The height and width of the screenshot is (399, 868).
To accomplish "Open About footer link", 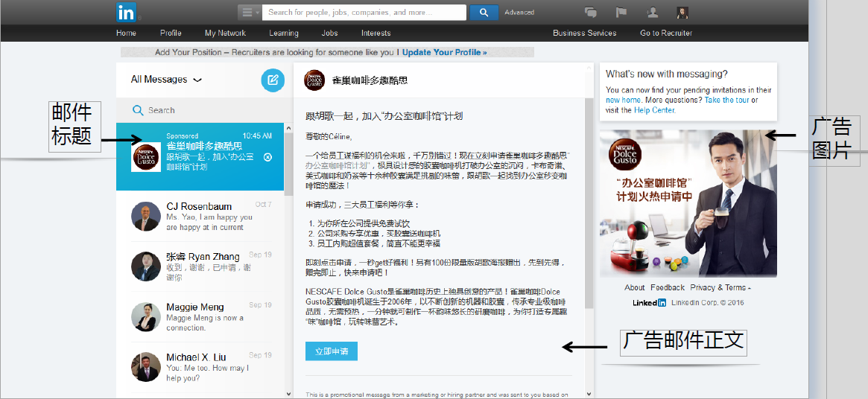I will (634, 288).
